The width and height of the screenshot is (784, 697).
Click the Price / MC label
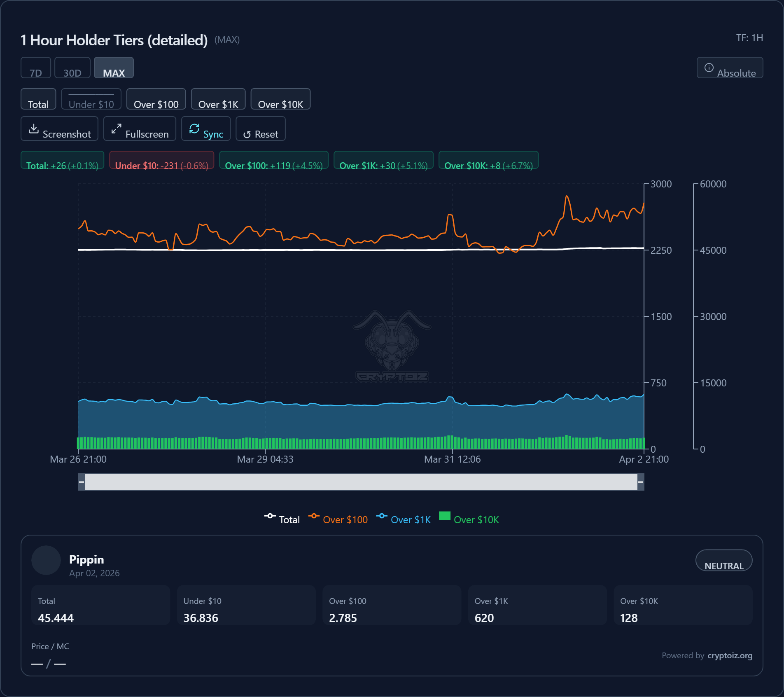(x=50, y=646)
